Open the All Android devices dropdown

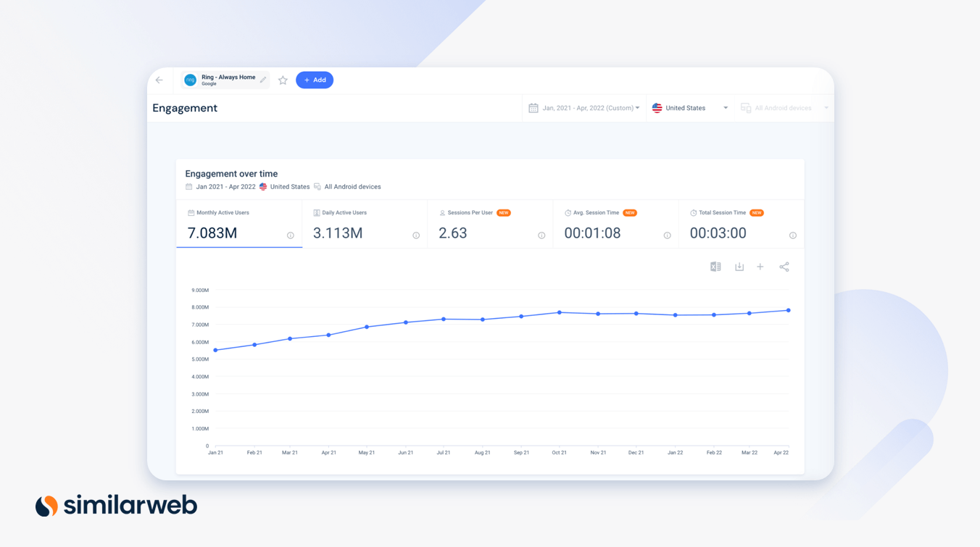(784, 108)
